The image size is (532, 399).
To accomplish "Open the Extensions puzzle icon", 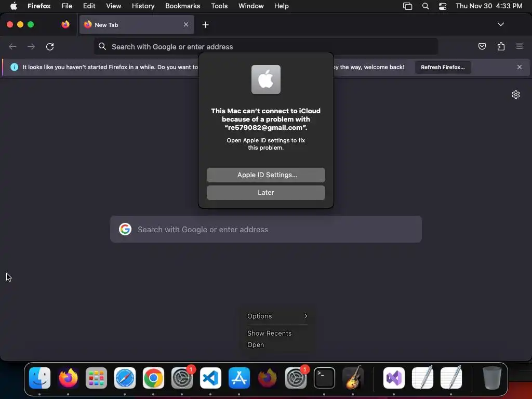I will (x=501, y=46).
